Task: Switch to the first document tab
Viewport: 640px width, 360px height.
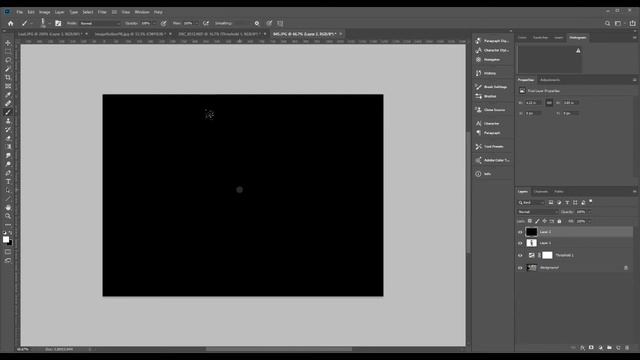Action: 49,34
